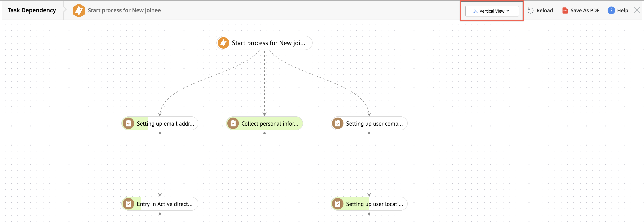Click the orange ticket icon in header
The width and height of the screenshot is (644, 224).
(x=79, y=11)
